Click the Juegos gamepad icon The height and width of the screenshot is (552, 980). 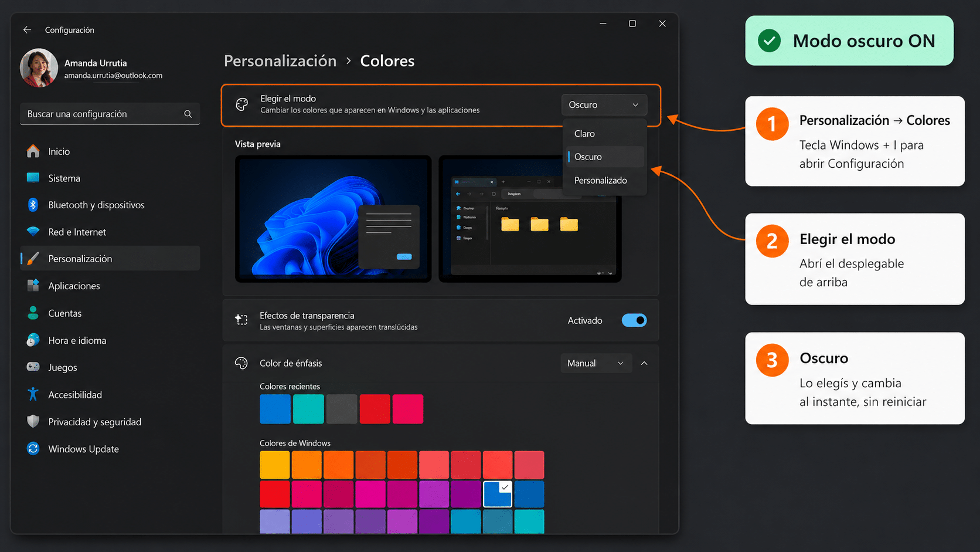(33, 367)
